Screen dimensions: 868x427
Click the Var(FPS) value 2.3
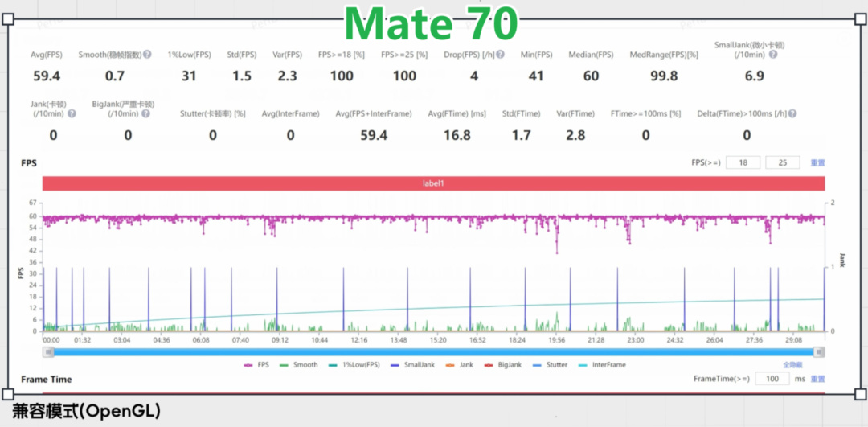(287, 76)
